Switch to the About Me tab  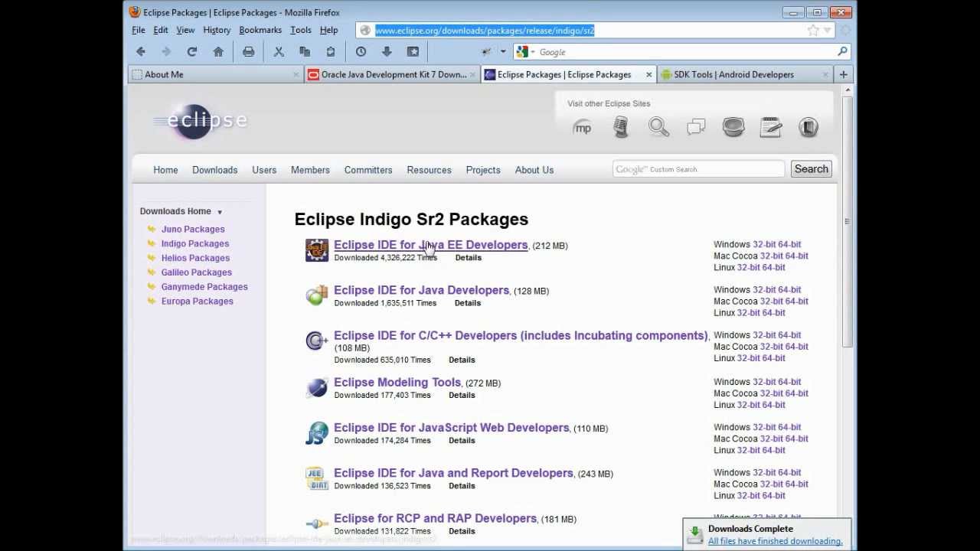tap(215, 74)
